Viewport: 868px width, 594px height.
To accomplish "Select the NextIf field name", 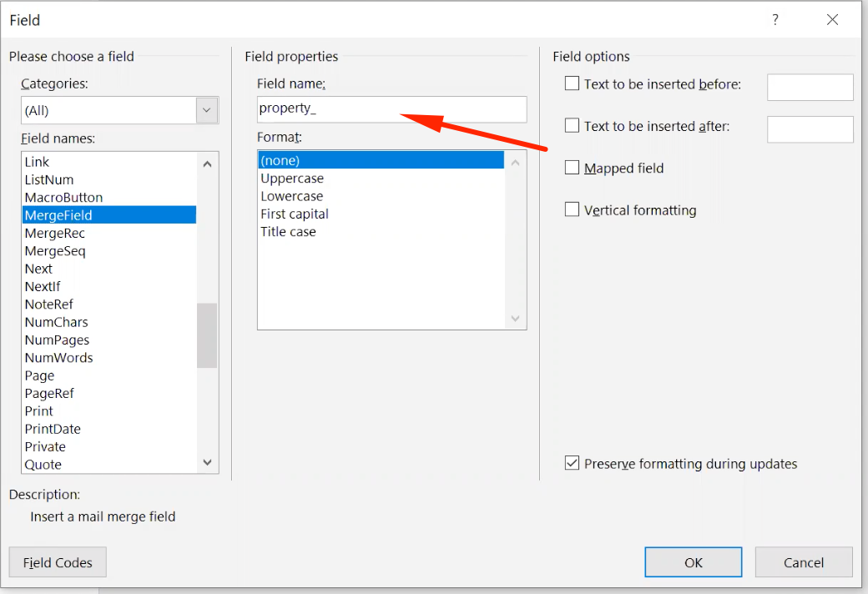I will (x=109, y=286).
